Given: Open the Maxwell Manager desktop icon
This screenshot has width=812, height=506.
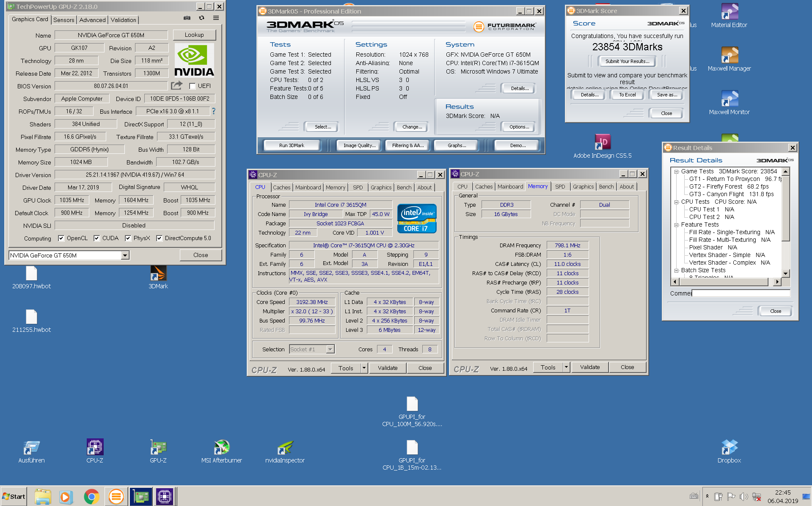Looking at the screenshot, I should [x=729, y=55].
